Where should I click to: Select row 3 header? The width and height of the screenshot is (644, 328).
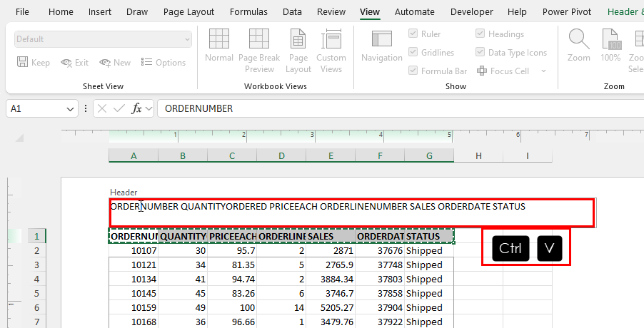tap(36, 265)
